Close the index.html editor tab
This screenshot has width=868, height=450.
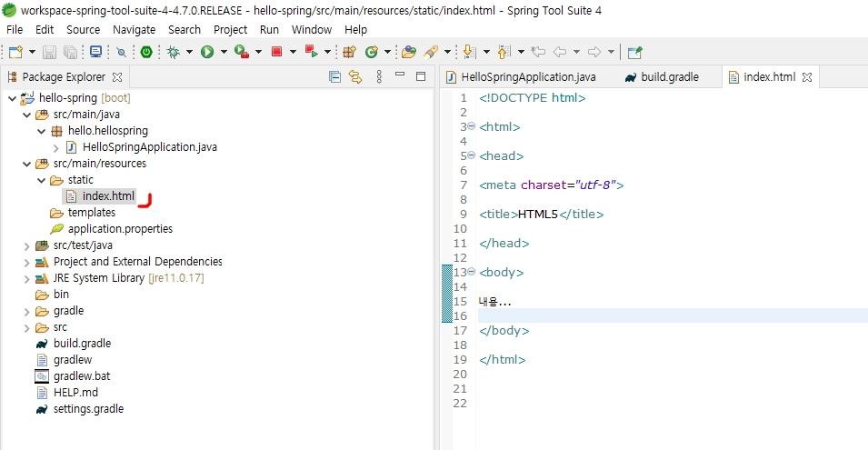coord(806,77)
